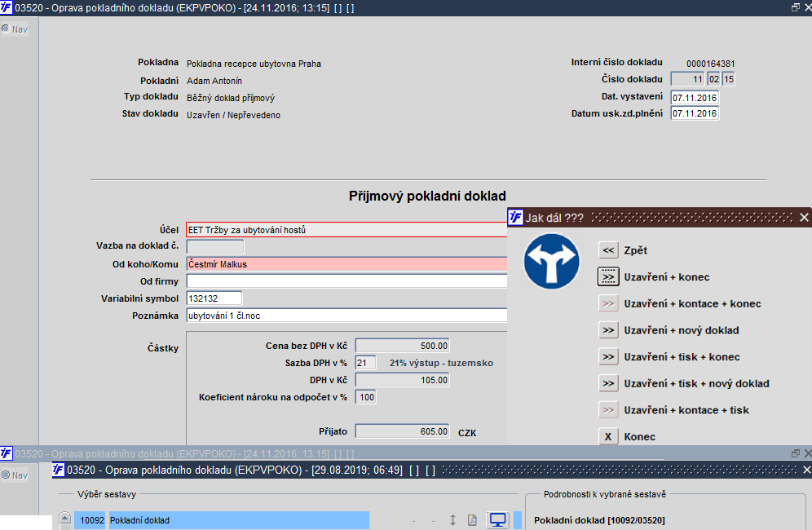The width and height of the screenshot is (812, 530).
Task: Close the Jak dál ??? dialog
Action: (x=804, y=218)
